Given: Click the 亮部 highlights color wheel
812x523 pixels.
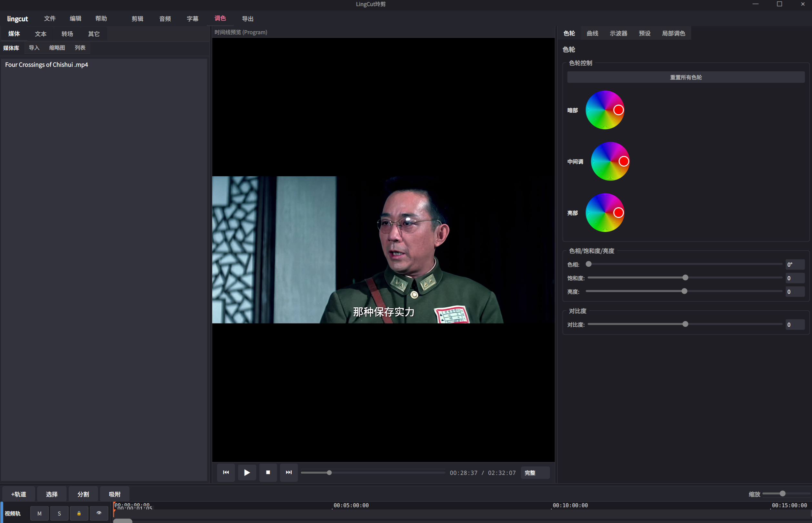Looking at the screenshot, I should pyautogui.click(x=605, y=213).
